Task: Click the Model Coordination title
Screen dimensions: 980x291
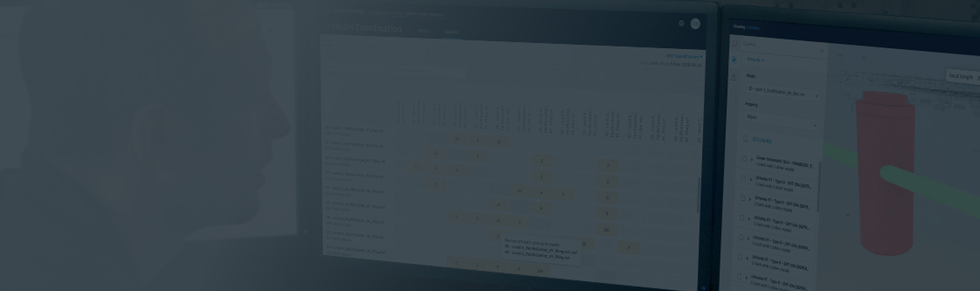Action: (367, 28)
